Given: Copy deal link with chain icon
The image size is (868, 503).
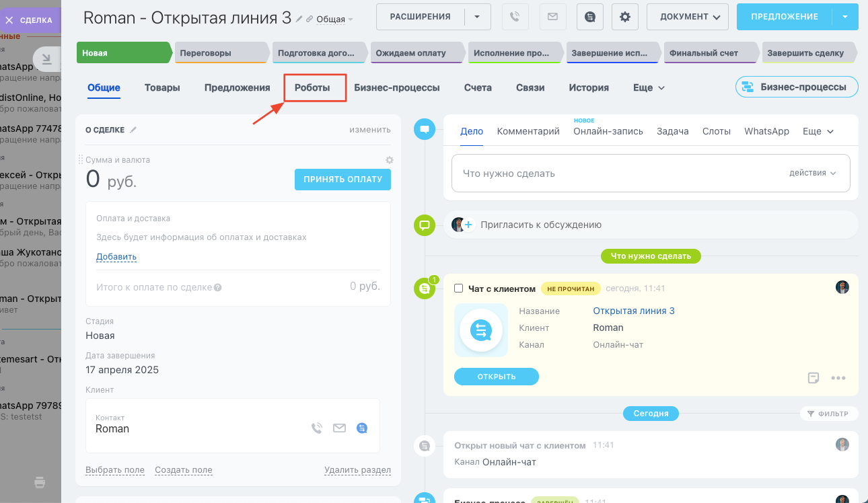Looking at the screenshot, I should (310, 20).
